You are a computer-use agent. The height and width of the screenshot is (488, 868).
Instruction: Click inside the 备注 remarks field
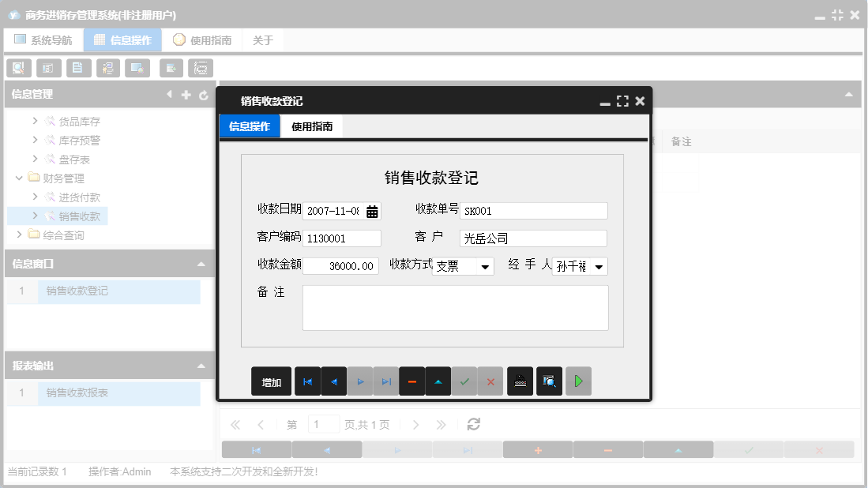[456, 308]
